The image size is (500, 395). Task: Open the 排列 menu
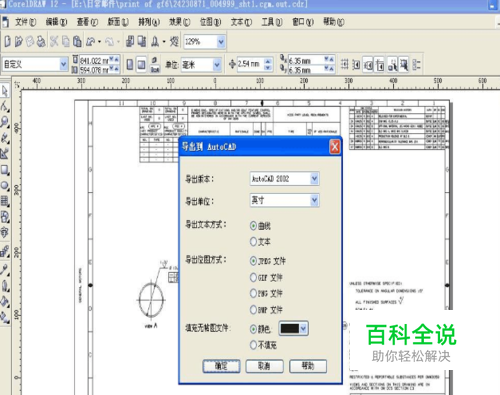[149, 22]
